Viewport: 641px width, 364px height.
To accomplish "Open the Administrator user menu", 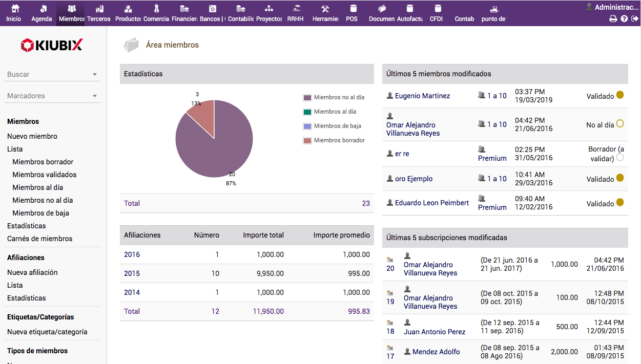I will (x=612, y=7).
